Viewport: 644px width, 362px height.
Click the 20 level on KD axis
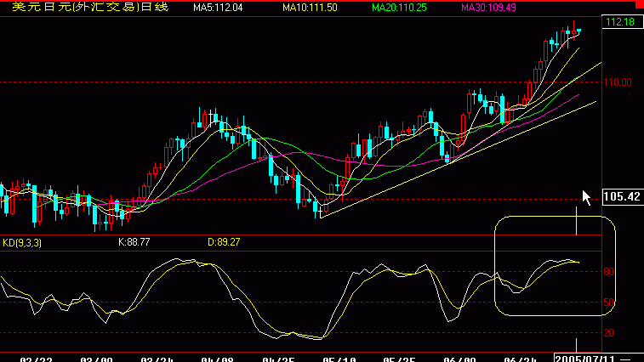(x=608, y=333)
